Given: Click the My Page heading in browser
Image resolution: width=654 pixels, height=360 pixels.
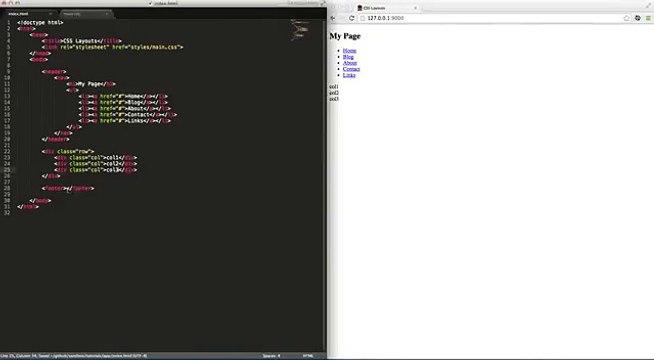Looking at the screenshot, I should 345,36.
